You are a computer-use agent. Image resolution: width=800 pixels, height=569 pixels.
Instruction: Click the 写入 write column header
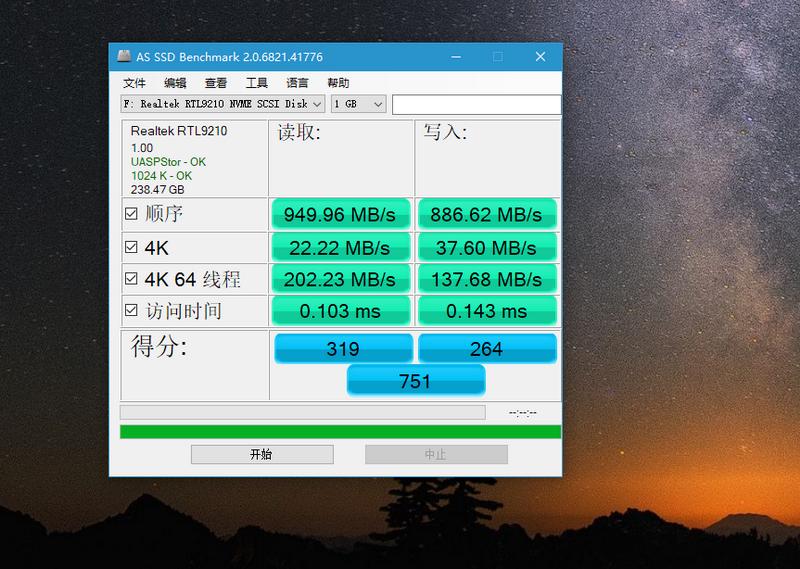(445, 133)
